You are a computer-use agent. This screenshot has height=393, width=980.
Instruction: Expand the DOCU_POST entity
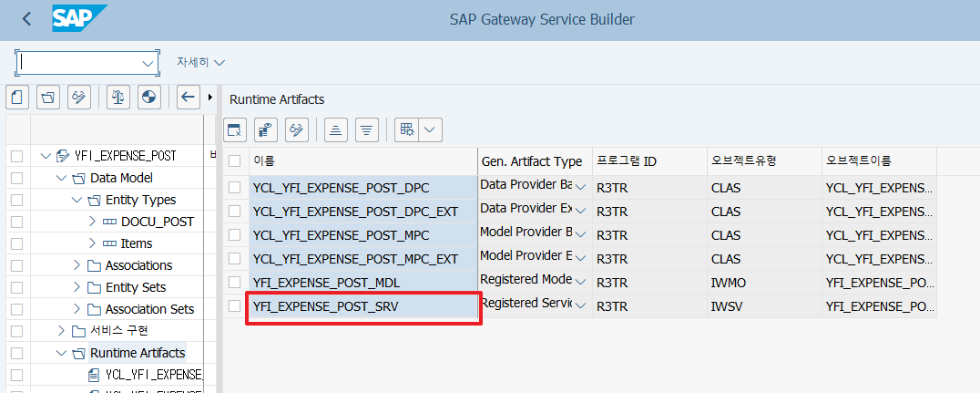coord(93,222)
